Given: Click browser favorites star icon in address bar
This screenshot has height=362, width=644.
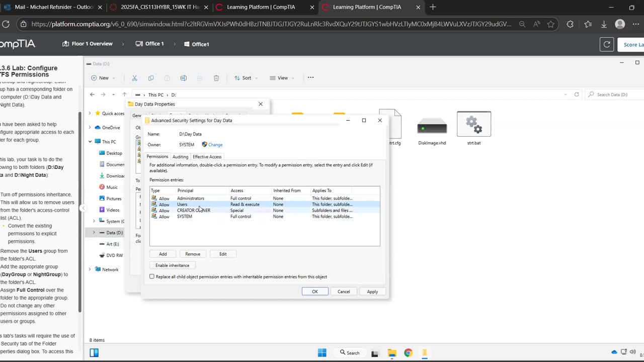Looking at the screenshot, I should (551, 24).
